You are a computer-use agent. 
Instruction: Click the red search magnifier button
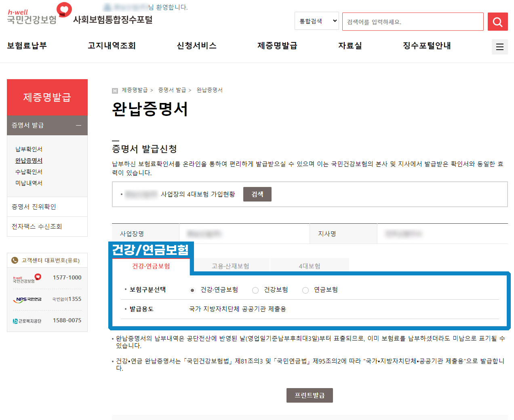click(x=497, y=22)
